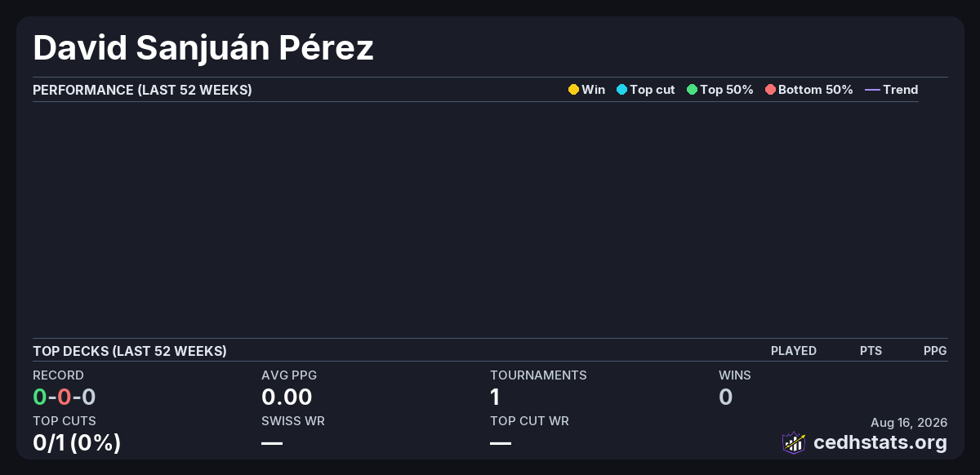Click the AVG PPG value 0.00
The image size is (980, 475).
coord(287,397)
